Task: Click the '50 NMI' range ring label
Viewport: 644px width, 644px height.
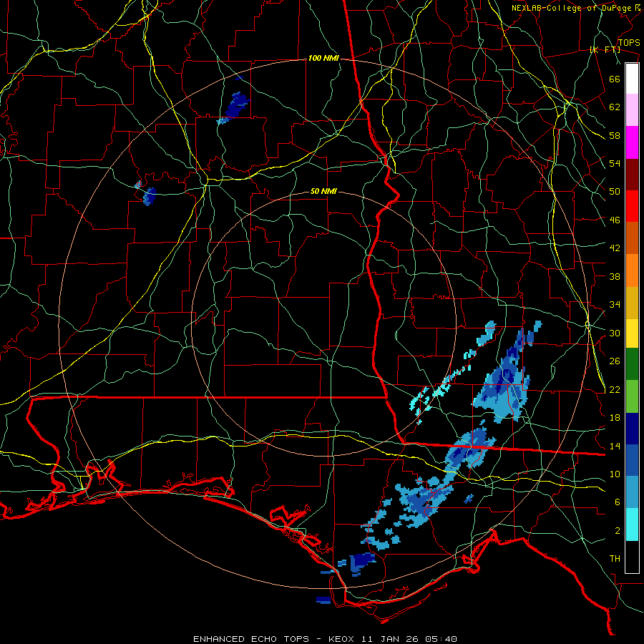Action: [x=323, y=191]
